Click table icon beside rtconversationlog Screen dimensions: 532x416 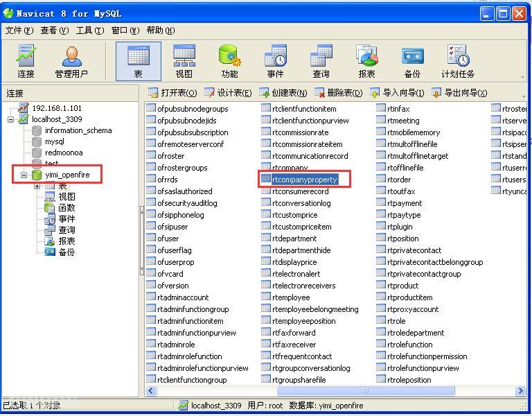click(x=266, y=202)
